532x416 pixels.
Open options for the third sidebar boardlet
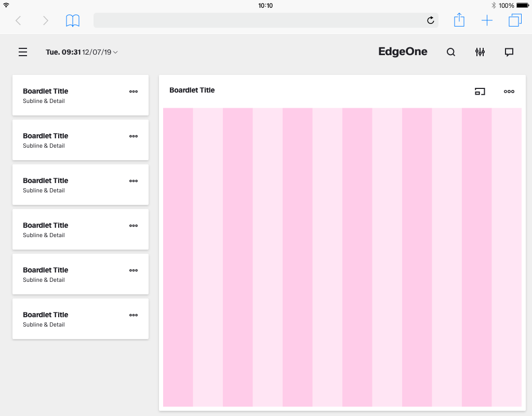pyautogui.click(x=134, y=181)
